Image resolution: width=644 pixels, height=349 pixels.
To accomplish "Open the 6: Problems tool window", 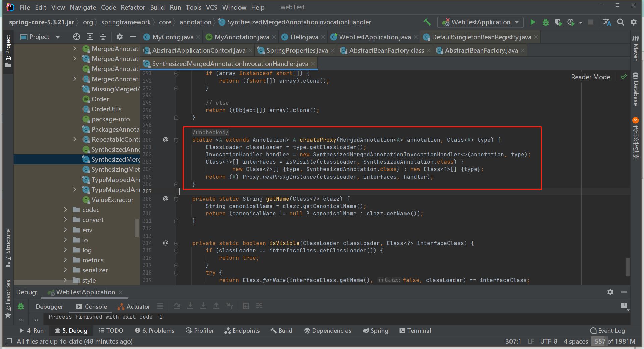I will (155, 331).
